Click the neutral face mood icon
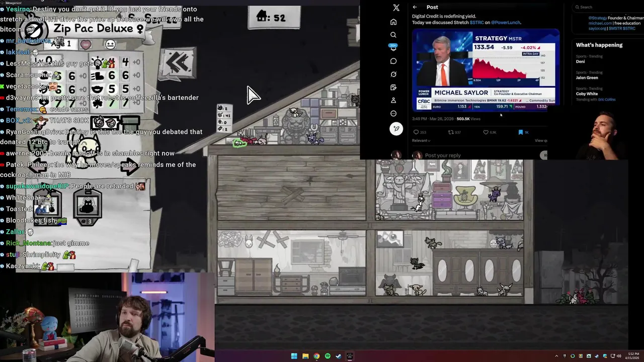 pos(110,44)
